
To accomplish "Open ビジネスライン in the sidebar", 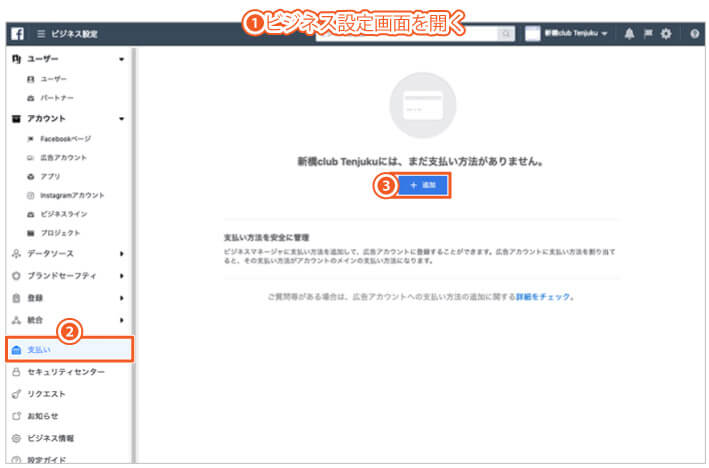I will click(x=64, y=214).
